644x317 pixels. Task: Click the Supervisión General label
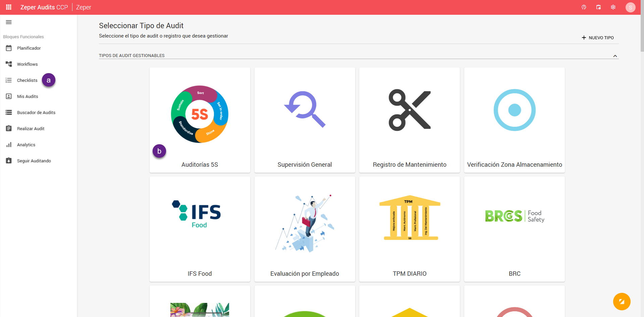point(305,165)
